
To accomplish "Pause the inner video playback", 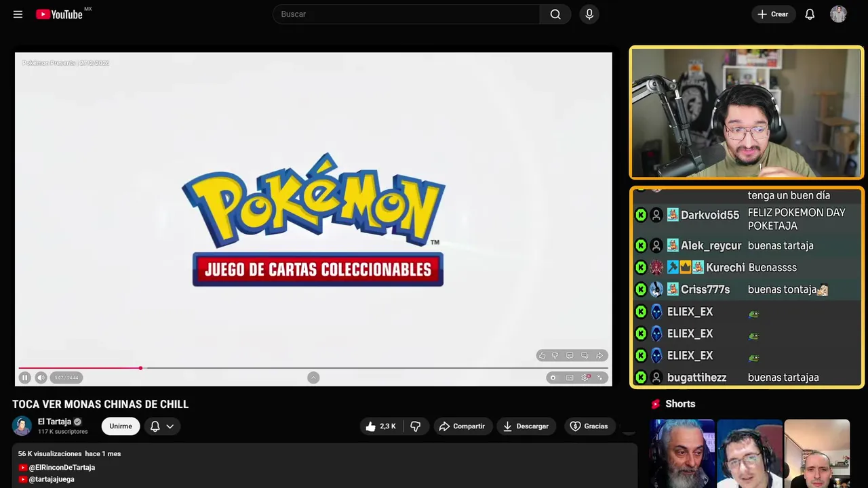I will 24,378.
